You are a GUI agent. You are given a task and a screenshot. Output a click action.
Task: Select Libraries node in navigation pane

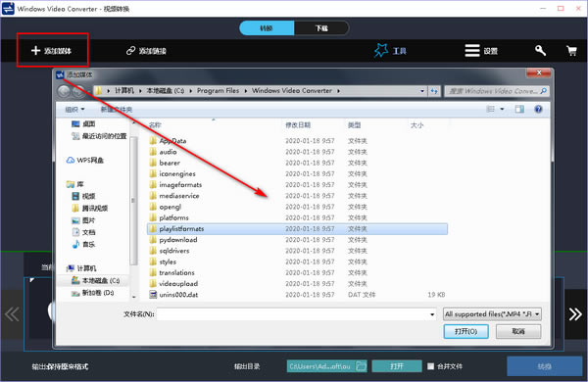75,184
